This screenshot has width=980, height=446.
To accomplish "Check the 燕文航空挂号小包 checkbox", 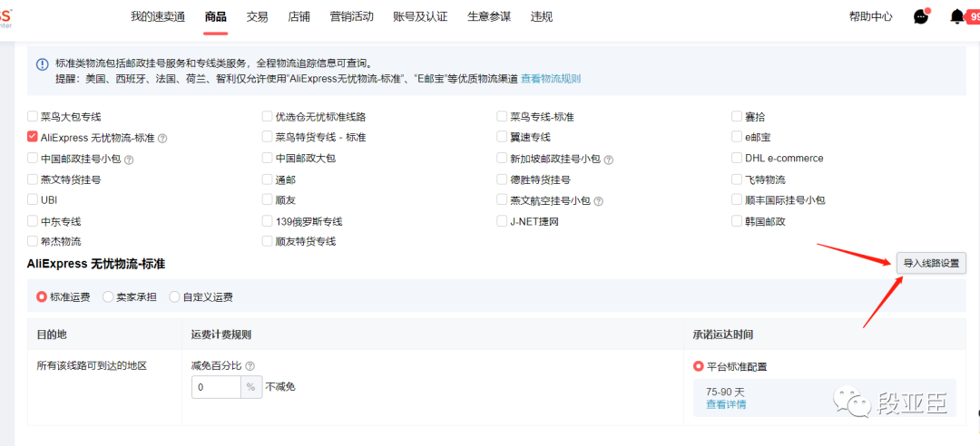I will [x=502, y=200].
